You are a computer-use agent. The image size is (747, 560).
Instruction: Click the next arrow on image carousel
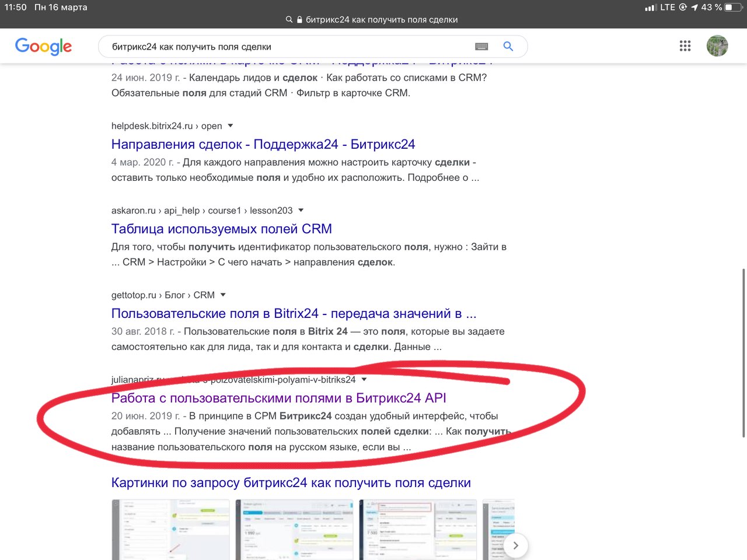point(515,545)
